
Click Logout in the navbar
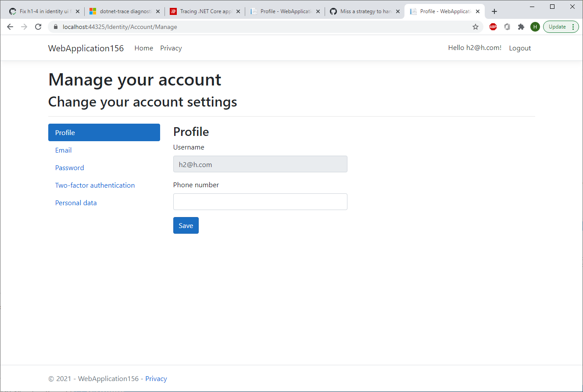point(520,48)
